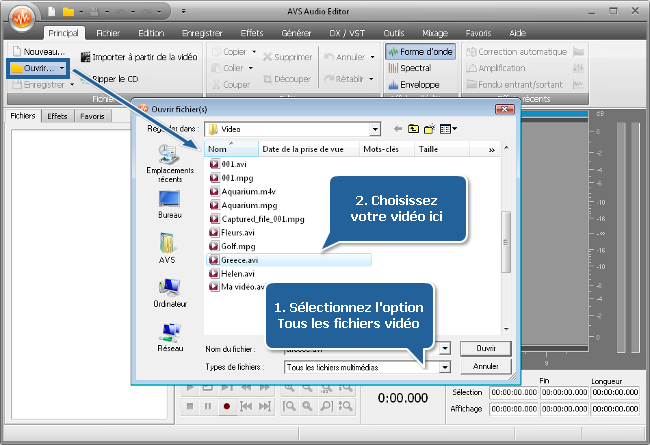Click the Ouvrir button in the dialog
This screenshot has height=445, width=650.
[x=486, y=348]
